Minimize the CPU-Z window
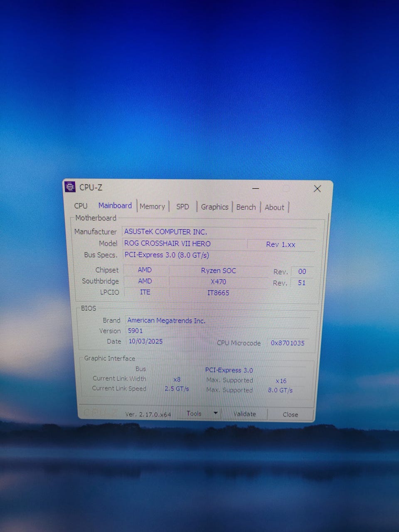 256,188
